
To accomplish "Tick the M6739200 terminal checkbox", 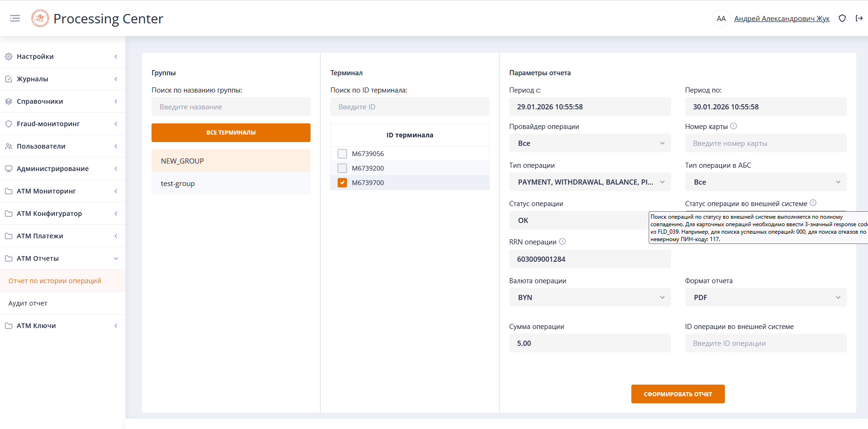I will pos(342,168).
